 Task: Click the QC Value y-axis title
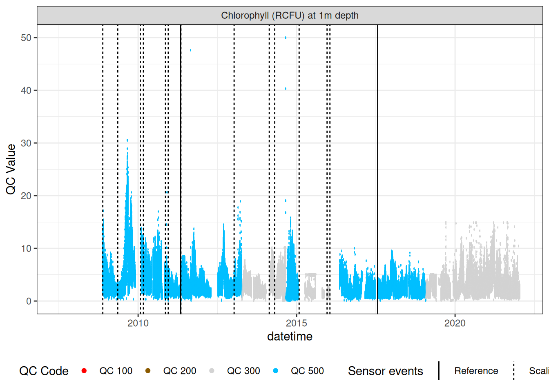click(11, 169)
